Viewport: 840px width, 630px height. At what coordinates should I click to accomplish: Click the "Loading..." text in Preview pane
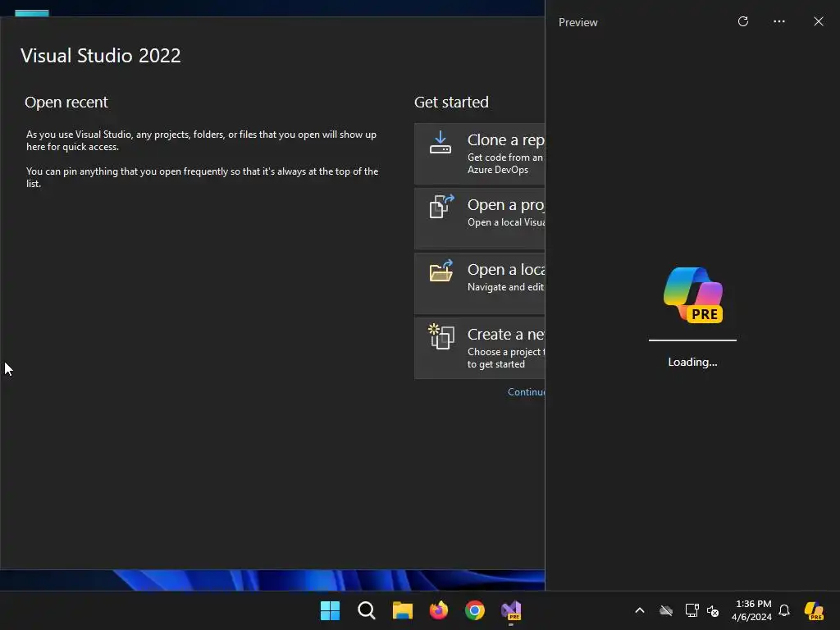692,362
